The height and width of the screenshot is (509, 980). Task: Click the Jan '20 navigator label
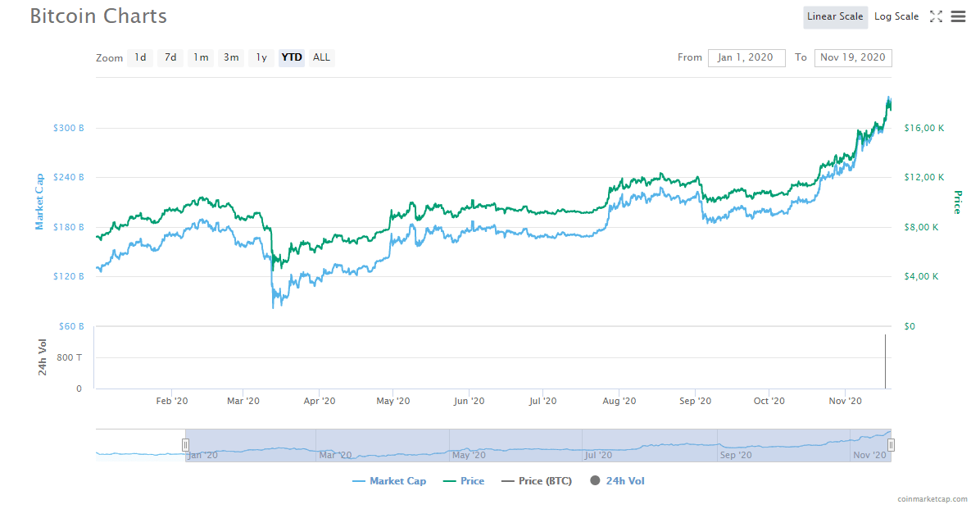[202, 455]
